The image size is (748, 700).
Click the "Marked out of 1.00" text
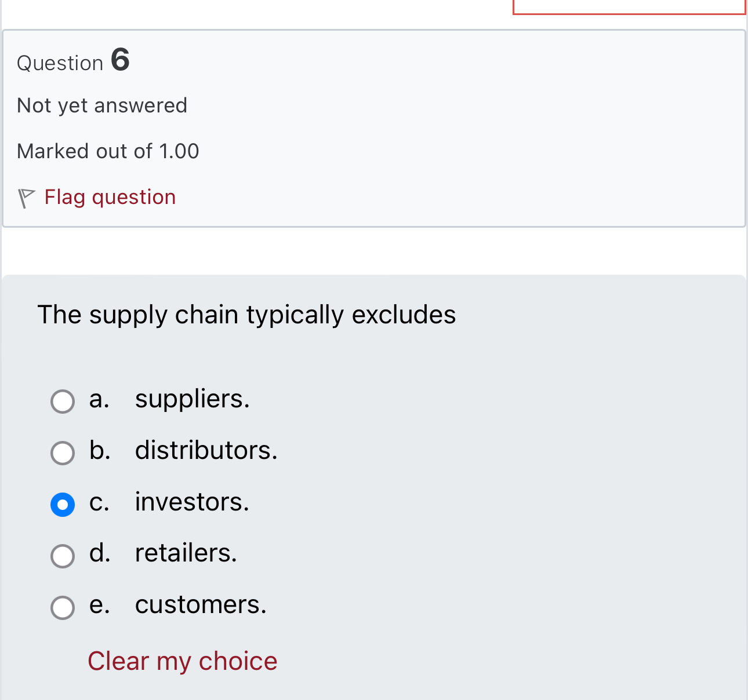pyautogui.click(x=108, y=151)
